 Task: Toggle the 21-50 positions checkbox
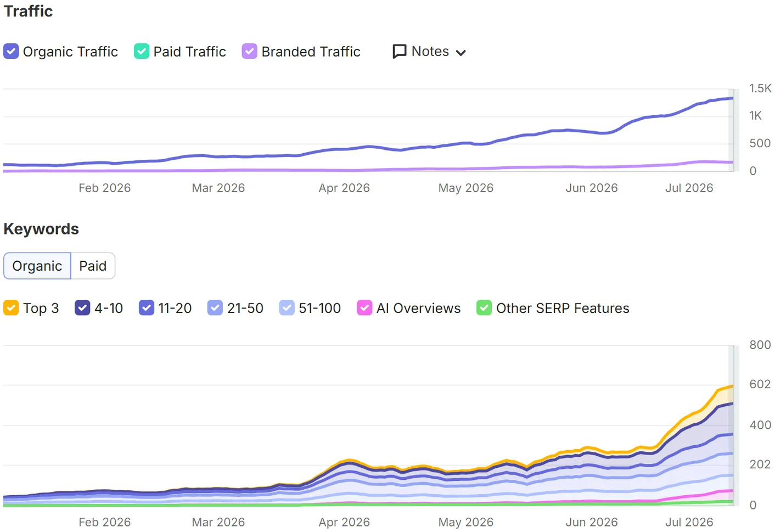pyautogui.click(x=215, y=308)
